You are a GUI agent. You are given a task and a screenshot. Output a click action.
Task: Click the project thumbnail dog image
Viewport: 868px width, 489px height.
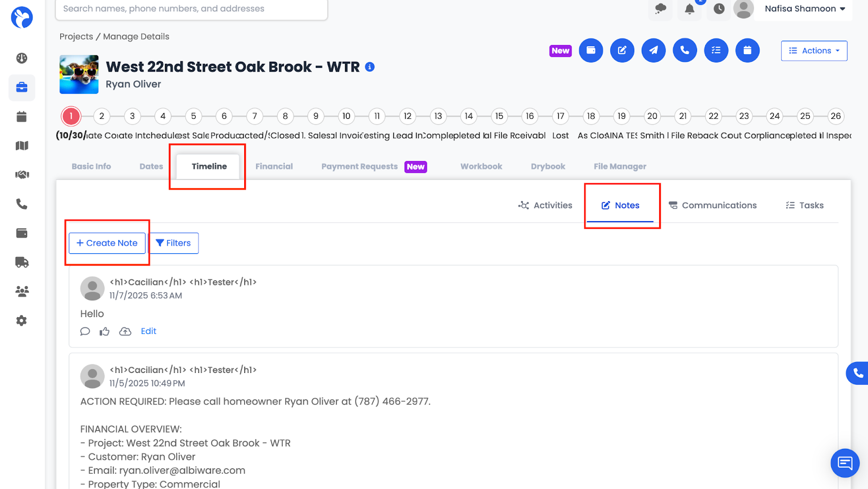tap(79, 75)
